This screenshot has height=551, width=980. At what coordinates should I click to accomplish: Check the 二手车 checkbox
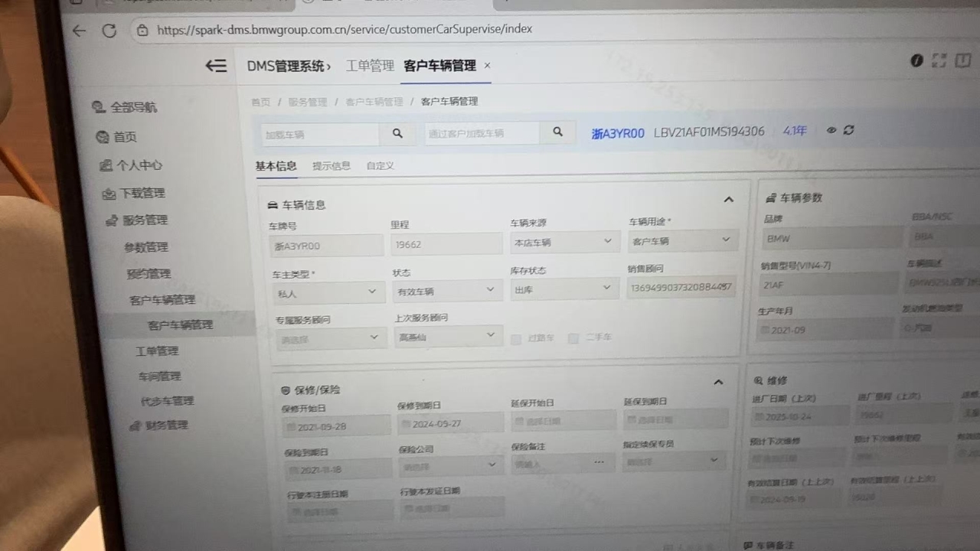(573, 338)
